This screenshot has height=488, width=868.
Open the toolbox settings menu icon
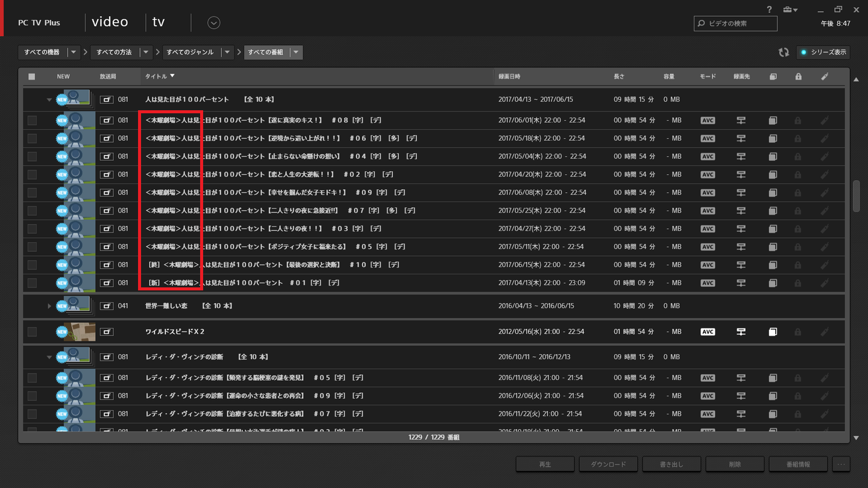(x=790, y=10)
